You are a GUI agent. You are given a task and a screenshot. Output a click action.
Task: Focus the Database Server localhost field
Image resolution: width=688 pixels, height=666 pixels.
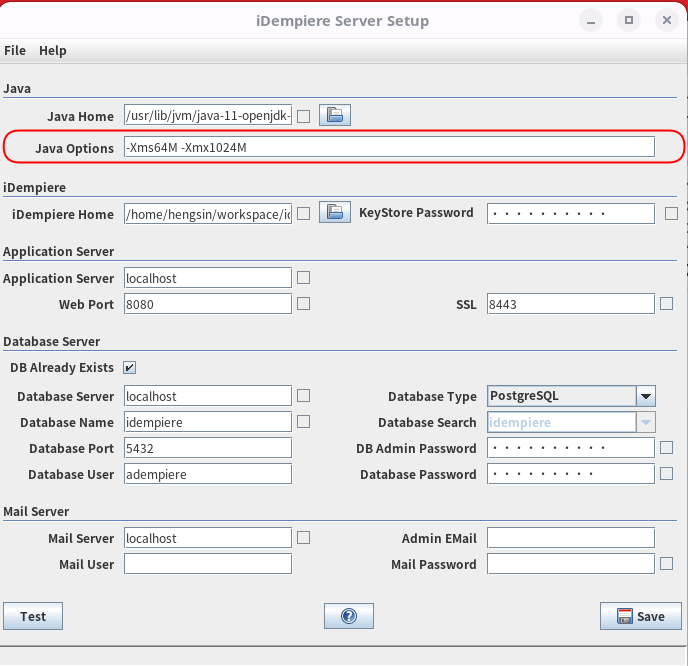(x=208, y=396)
